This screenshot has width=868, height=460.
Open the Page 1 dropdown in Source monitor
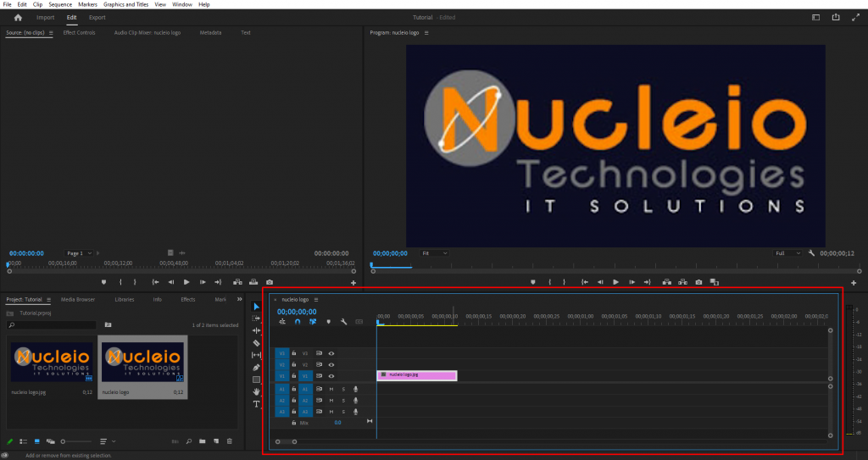(x=79, y=253)
